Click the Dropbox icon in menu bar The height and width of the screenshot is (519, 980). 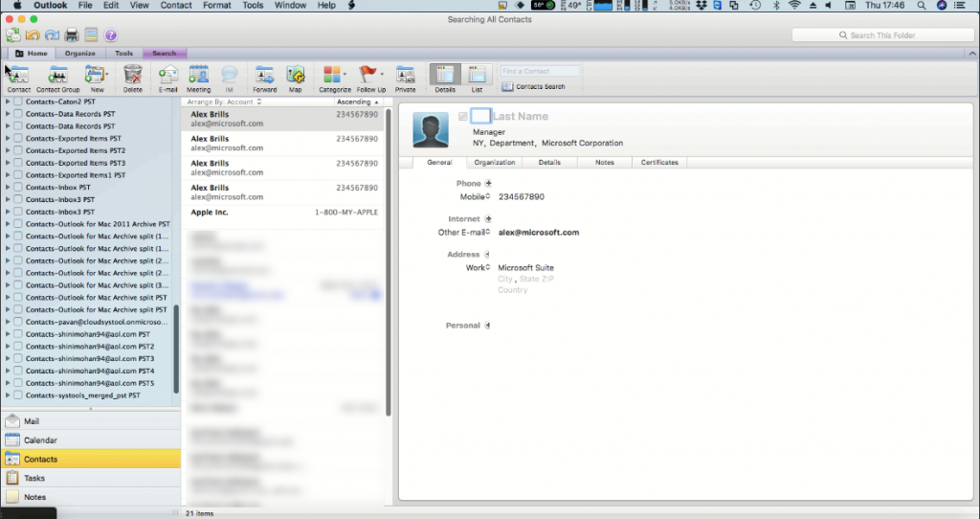702,6
